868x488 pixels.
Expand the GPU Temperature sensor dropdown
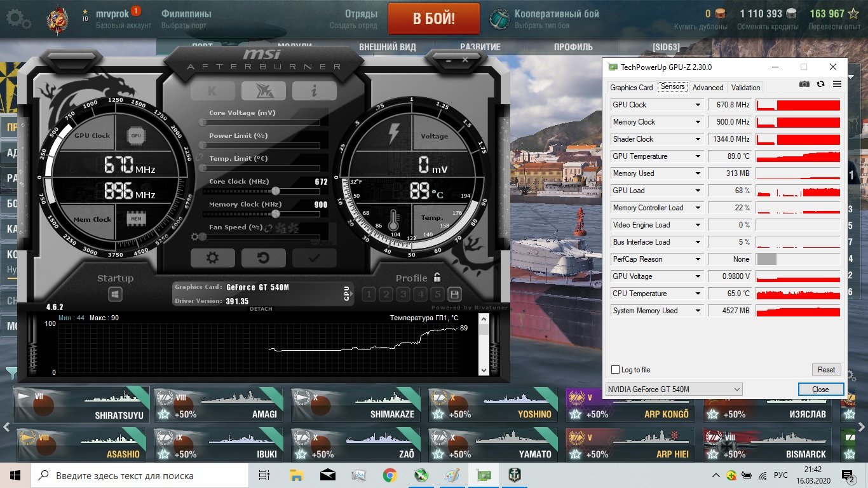point(698,156)
